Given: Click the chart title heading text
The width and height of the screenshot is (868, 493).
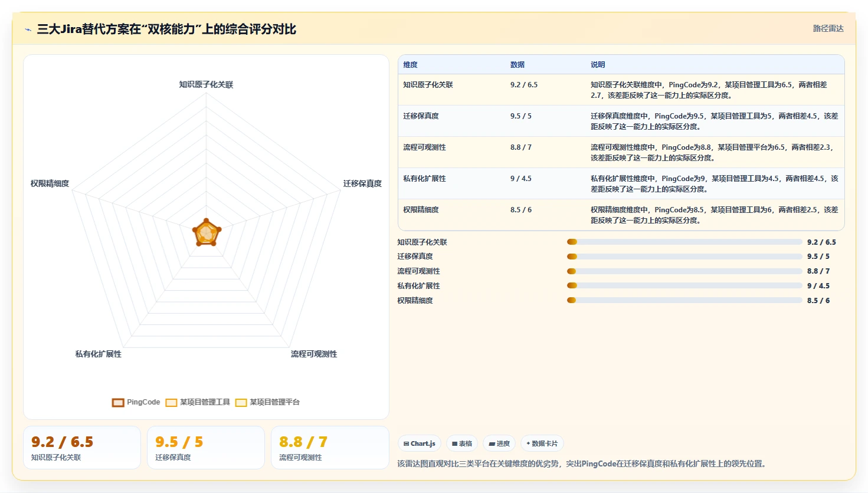Looking at the screenshot, I should tap(166, 29).
